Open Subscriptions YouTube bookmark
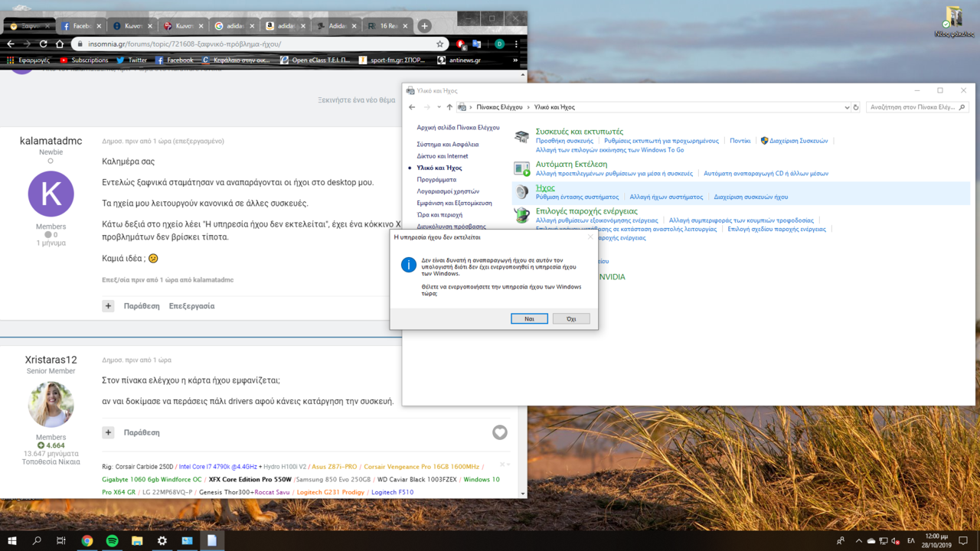Viewport: 980px width, 551px height. tap(83, 60)
